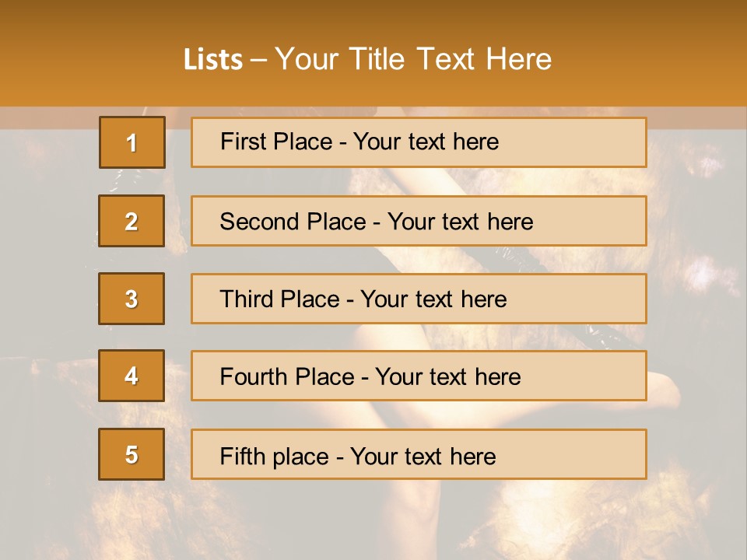
Task: Click "Your text here" in Second Place row
Action: (x=460, y=222)
